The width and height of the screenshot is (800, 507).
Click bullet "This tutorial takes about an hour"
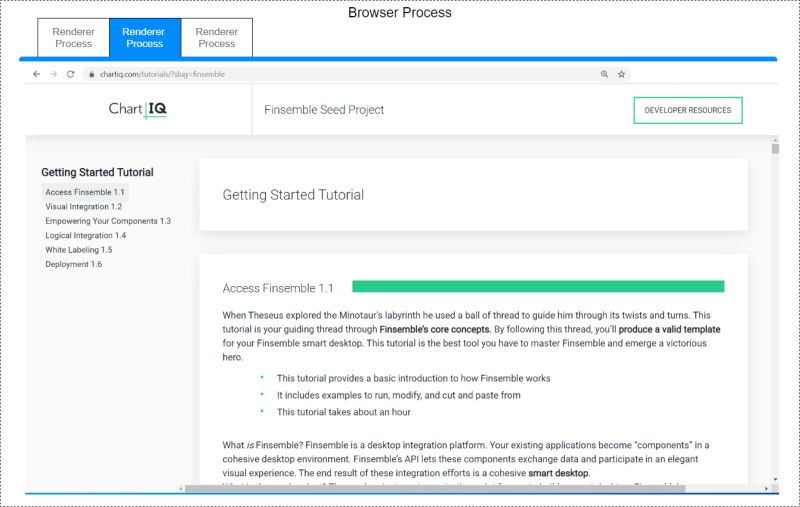click(x=343, y=412)
